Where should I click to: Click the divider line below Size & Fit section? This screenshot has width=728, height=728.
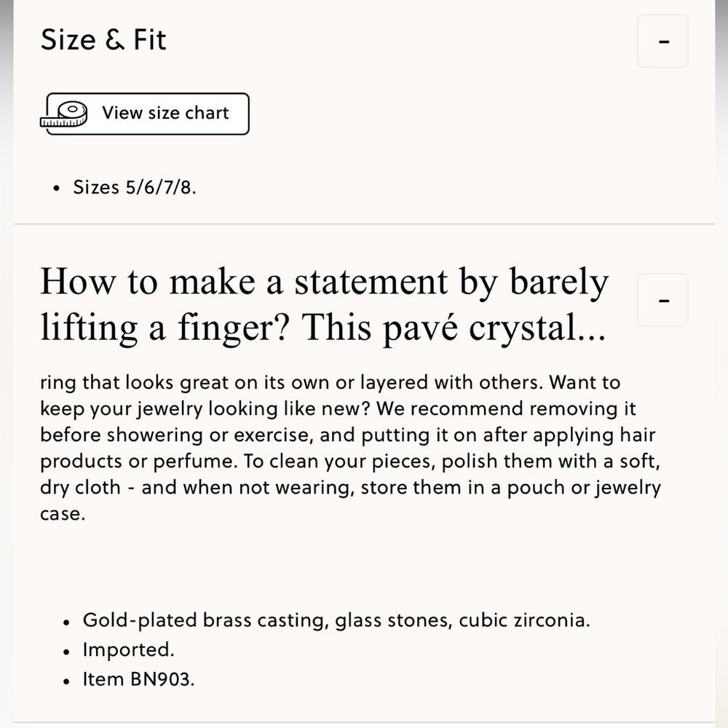(x=364, y=223)
